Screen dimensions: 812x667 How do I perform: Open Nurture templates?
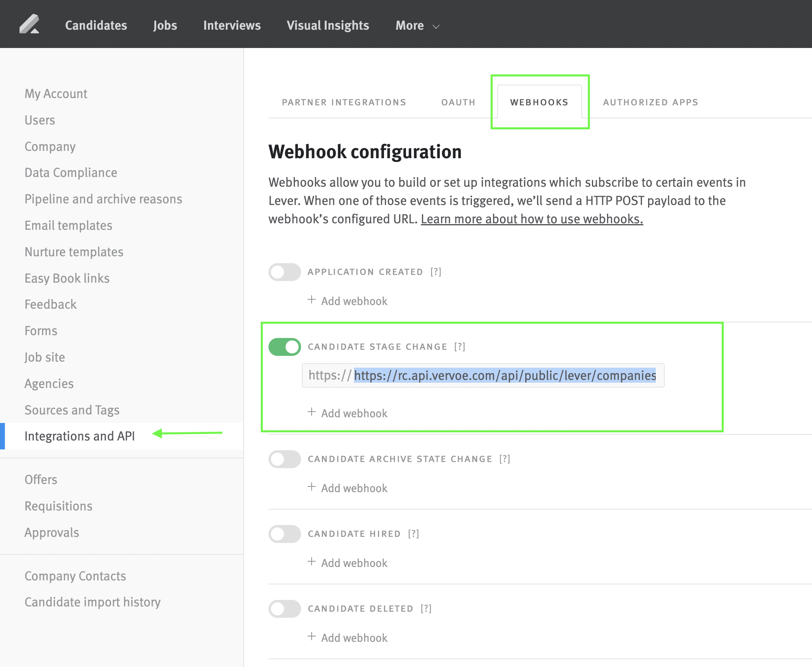[x=74, y=252]
